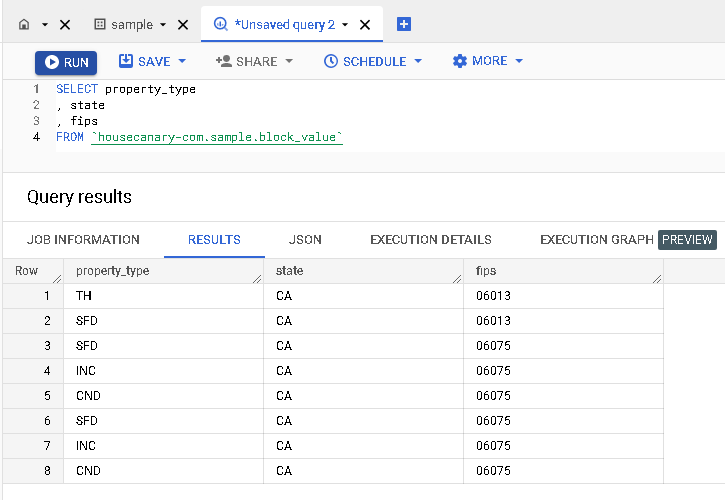Viewport: 725px width, 500px height.
Task: Click the share person icon
Action: click(x=224, y=61)
